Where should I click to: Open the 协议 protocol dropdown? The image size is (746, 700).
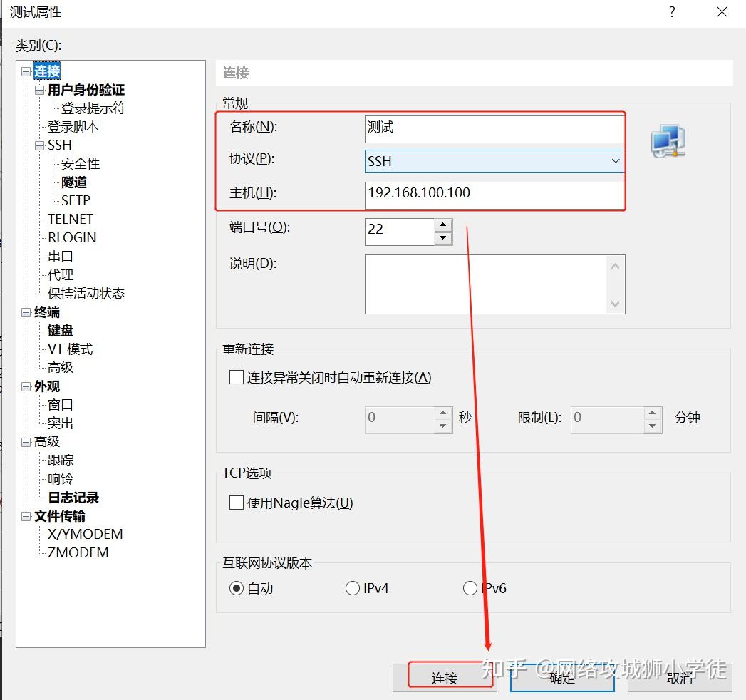click(616, 161)
